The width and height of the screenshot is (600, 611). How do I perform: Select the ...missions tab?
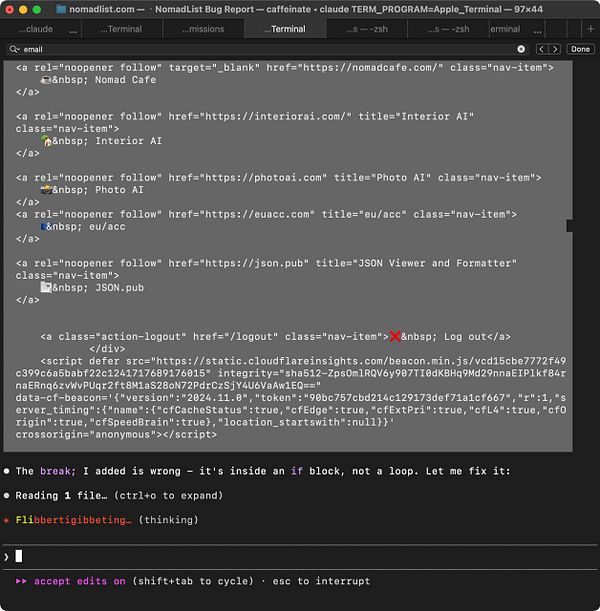click(x=203, y=29)
